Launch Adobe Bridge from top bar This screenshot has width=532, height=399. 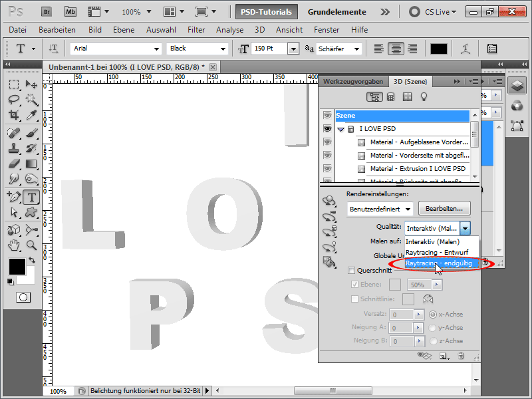[x=47, y=12]
